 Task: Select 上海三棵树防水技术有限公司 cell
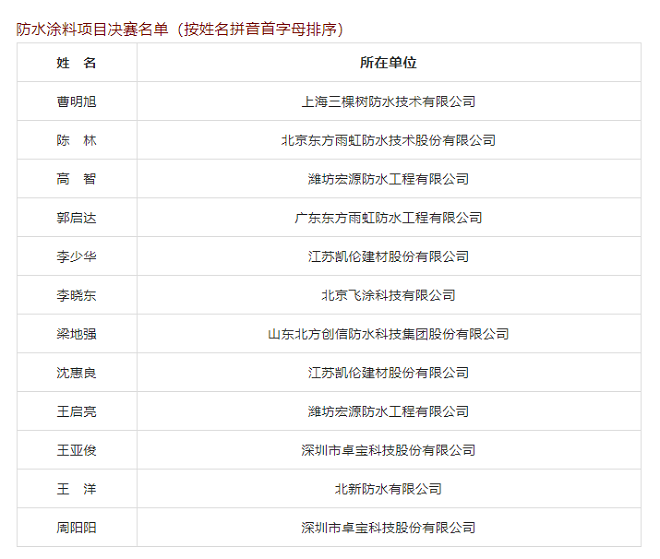[388, 101]
